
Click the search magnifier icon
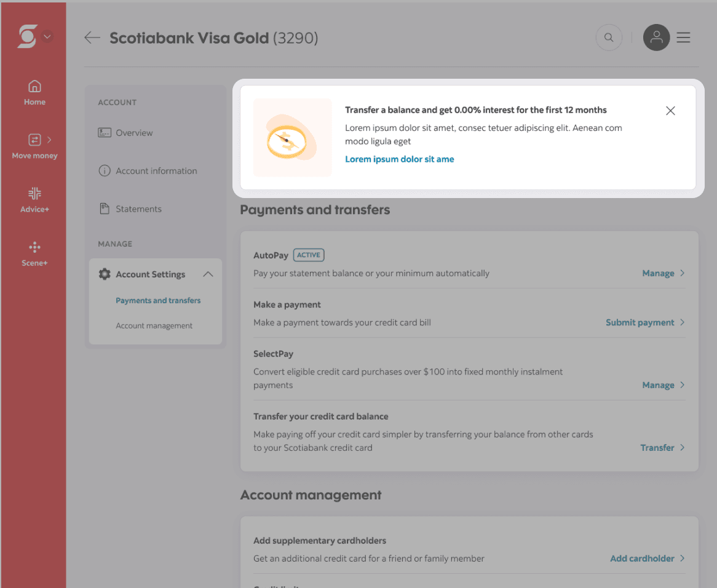[609, 38]
